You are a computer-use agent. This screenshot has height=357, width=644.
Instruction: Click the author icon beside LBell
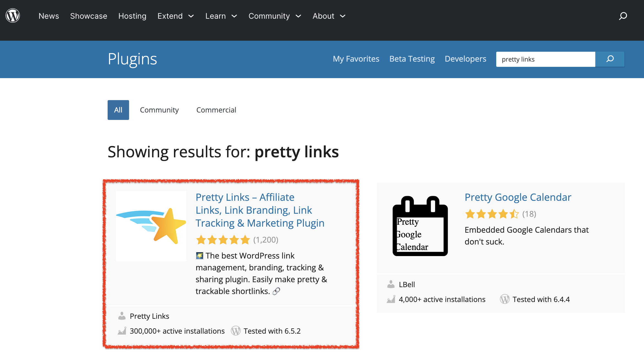click(391, 284)
